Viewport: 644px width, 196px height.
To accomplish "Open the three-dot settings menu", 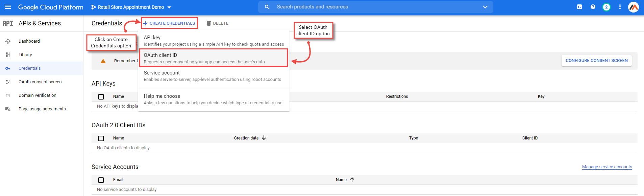I will coord(620,7).
